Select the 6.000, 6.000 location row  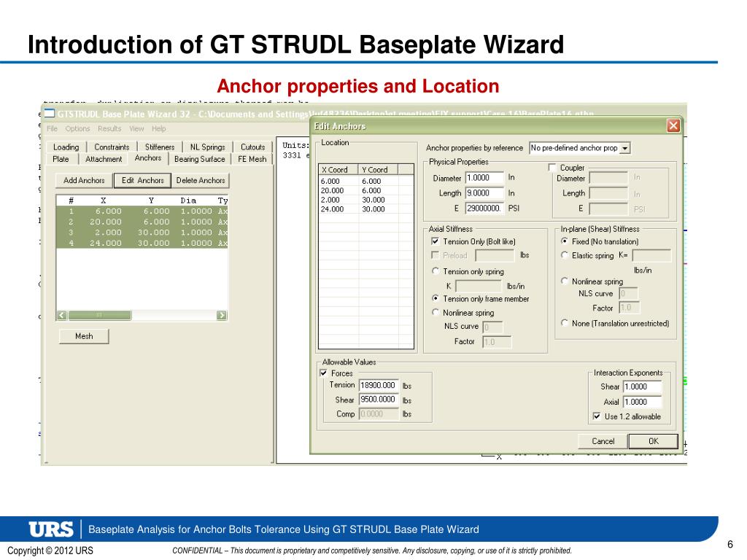(x=366, y=181)
